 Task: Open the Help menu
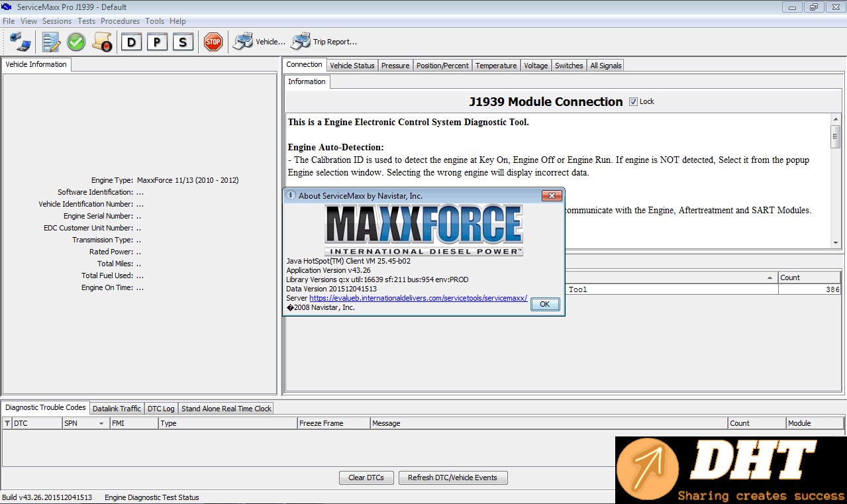(x=177, y=21)
